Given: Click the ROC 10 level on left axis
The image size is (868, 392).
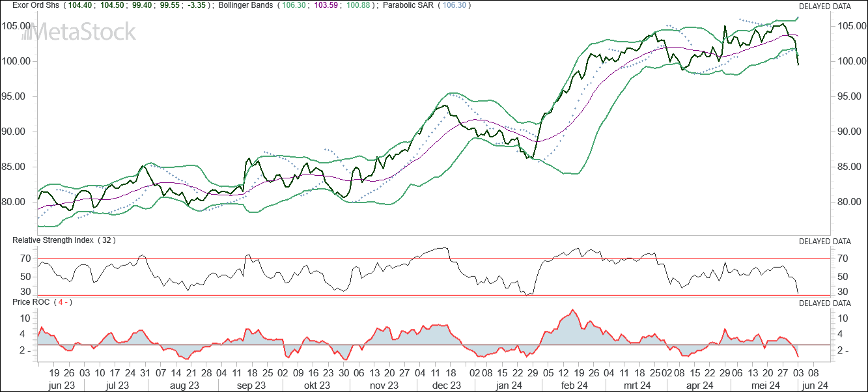Looking at the screenshot, I should (25, 318).
